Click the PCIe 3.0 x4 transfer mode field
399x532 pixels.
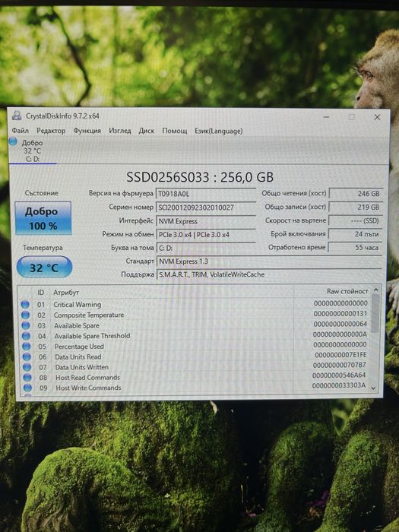206,234
